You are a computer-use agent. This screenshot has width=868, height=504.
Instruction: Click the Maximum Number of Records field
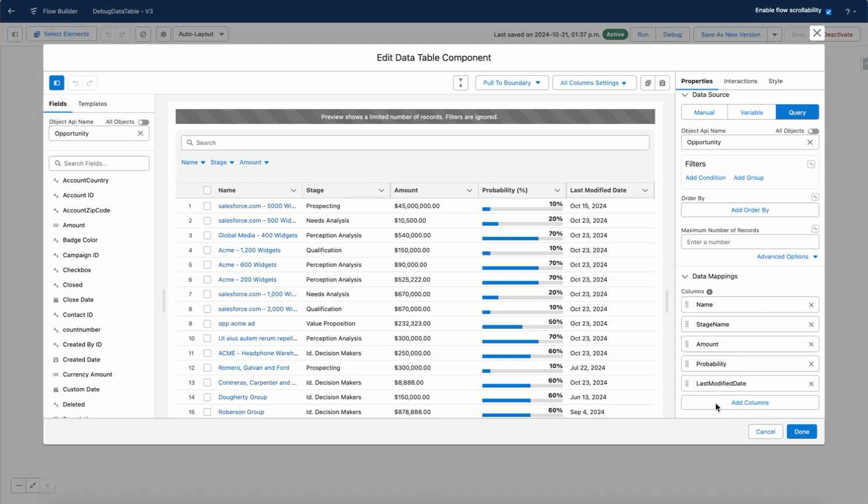tap(750, 242)
